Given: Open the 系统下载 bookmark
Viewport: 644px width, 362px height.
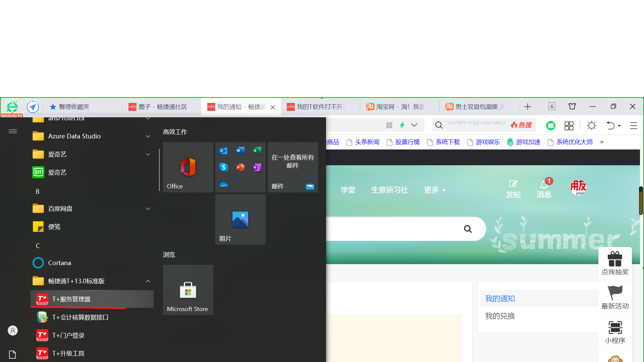Looking at the screenshot, I should tap(444, 142).
